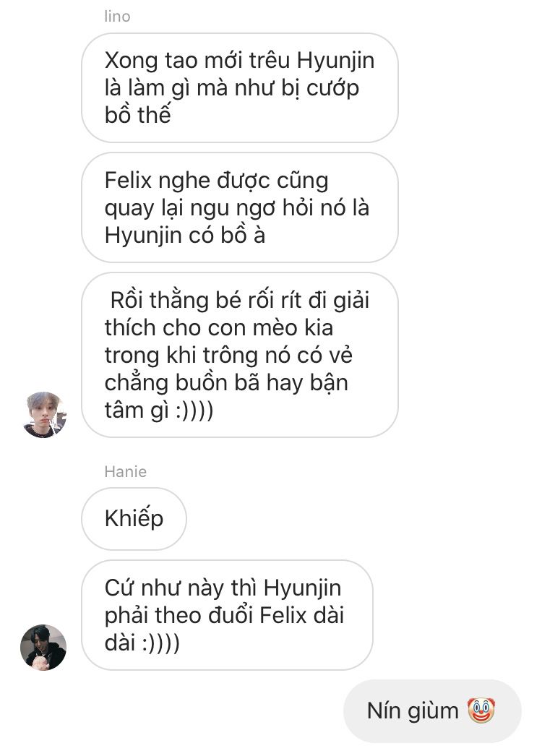The width and height of the screenshot is (542, 756).
Task: Open Hanie's profile avatar
Action: coord(43,648)
